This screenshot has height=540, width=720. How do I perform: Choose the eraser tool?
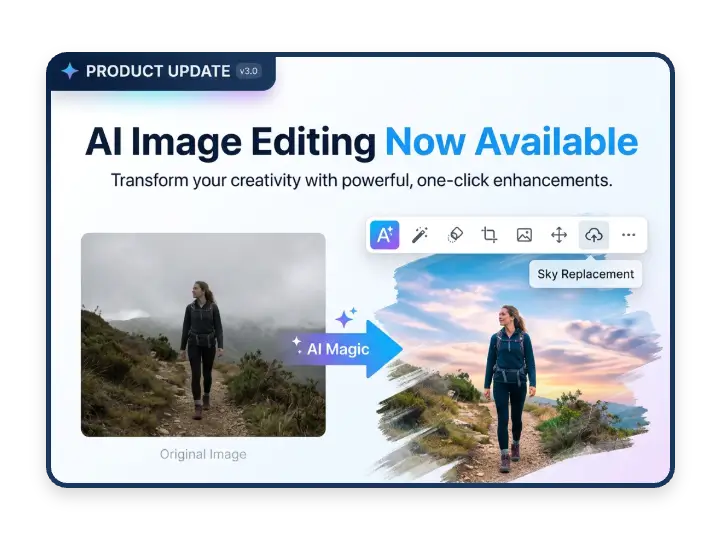coord(455,235)
